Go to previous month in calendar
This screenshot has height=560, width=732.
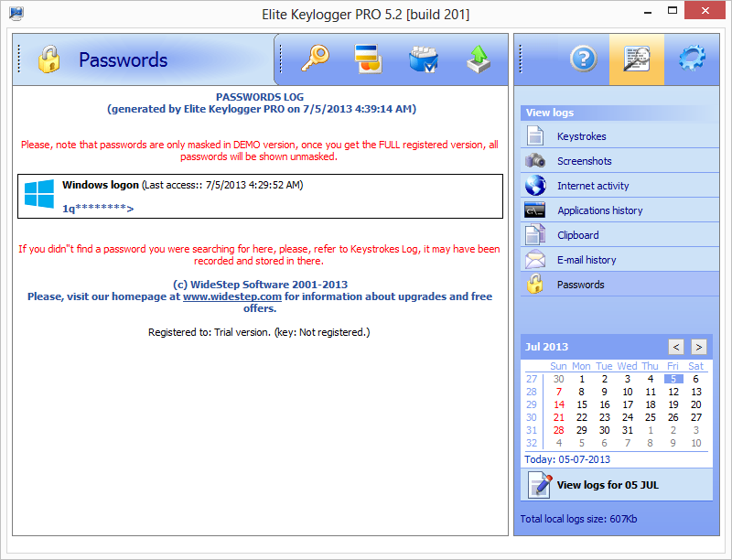point(675,347)
